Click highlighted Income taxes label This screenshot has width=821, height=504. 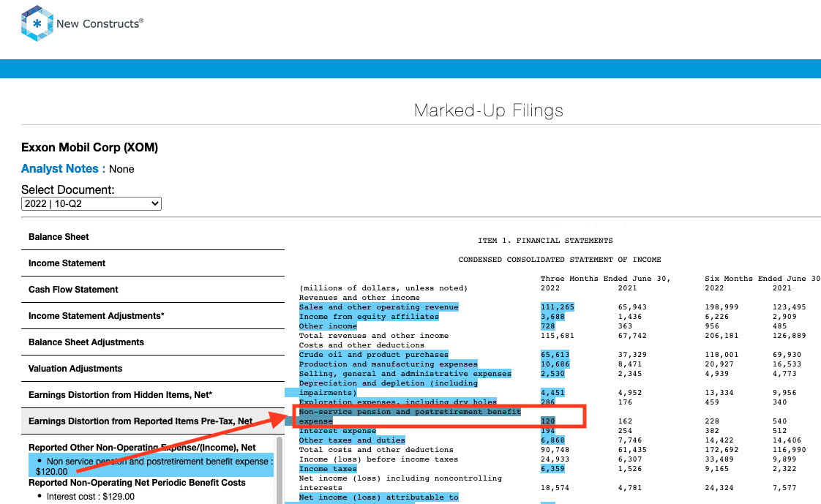(328, 469)
